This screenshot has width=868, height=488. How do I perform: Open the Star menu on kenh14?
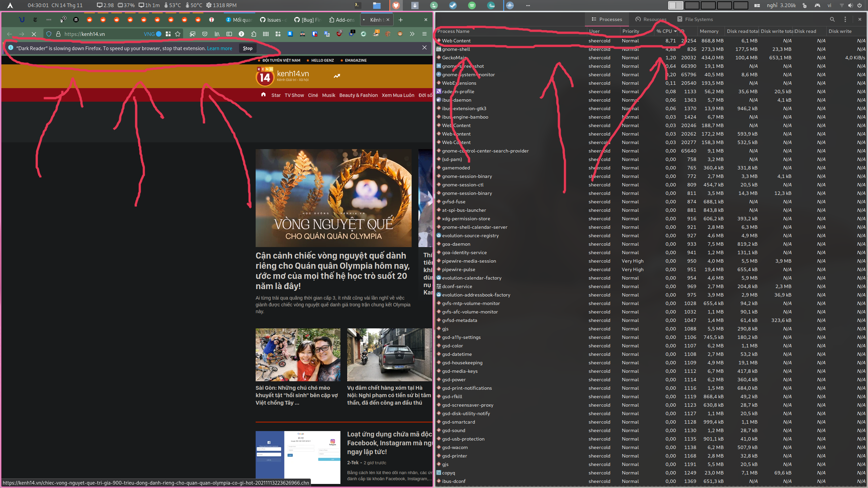(276, 95)
